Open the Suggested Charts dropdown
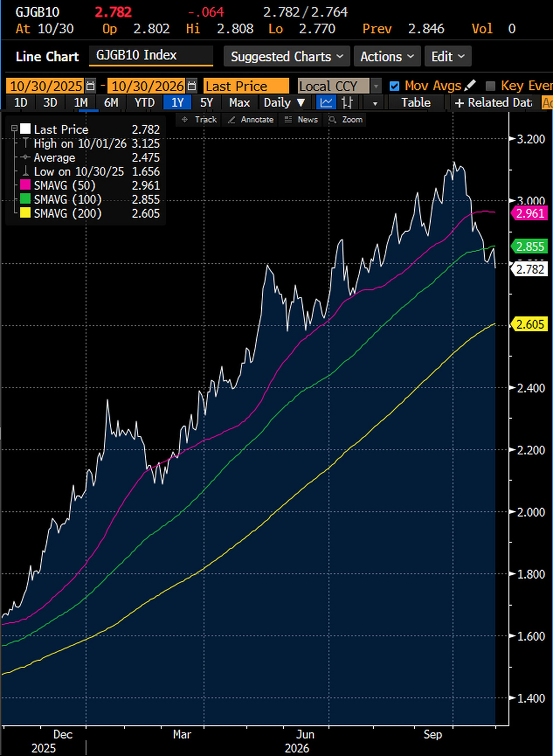Image resolution: width=553 pixels, height=756 pixels. [287, 57]
